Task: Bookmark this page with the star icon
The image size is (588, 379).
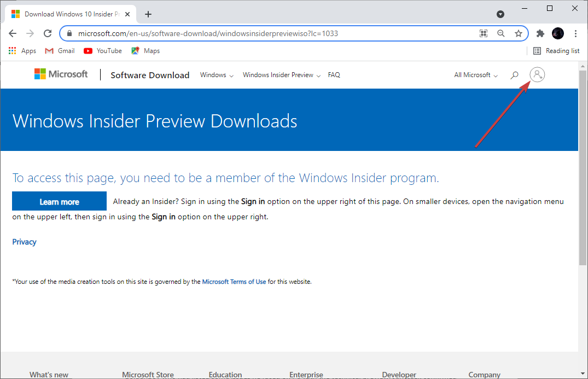Action: click(518, 33)
